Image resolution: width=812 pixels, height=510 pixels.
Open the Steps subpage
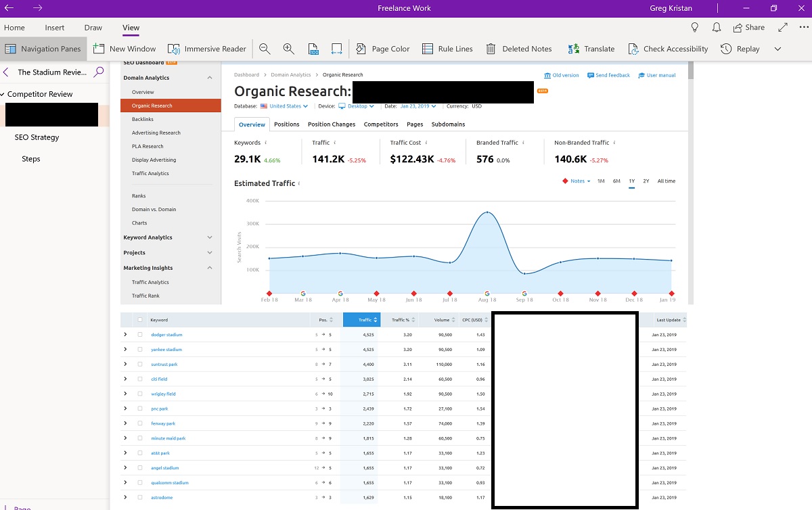click(x=30, y=159)
